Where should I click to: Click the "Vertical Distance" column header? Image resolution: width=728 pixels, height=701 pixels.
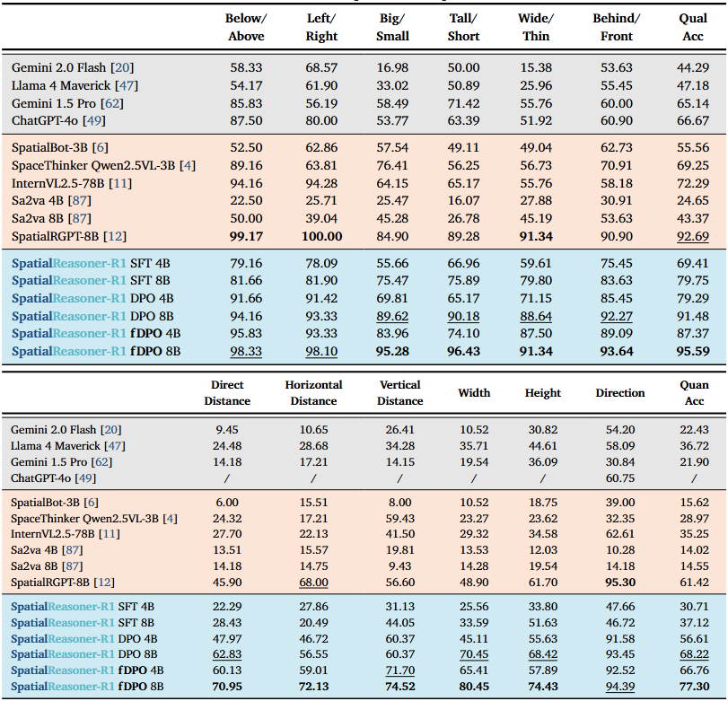(399, 393)
